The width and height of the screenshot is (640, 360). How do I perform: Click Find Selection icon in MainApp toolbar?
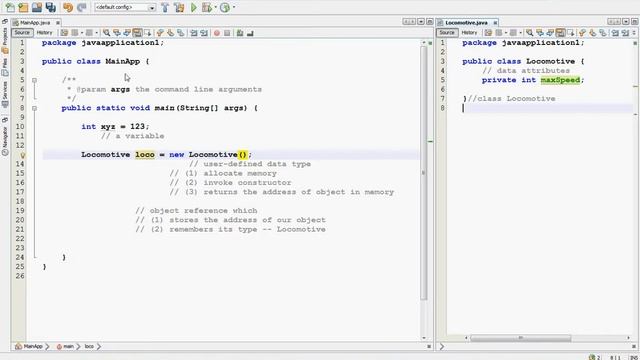(x=107, y=33)
